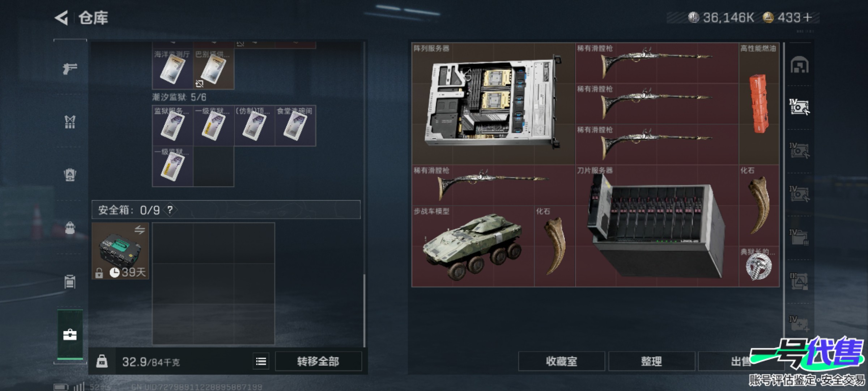This screenshot has width=868, height=391.
Task: Go back using the arrow beside 仓库
Action: (x=61, y=17)
